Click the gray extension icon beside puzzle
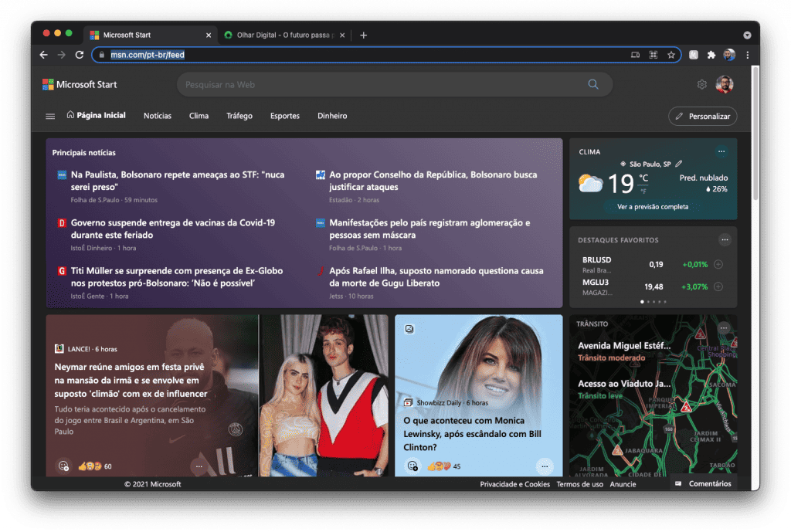This screenshot has width=791, height=532. (x=694, y=55)
